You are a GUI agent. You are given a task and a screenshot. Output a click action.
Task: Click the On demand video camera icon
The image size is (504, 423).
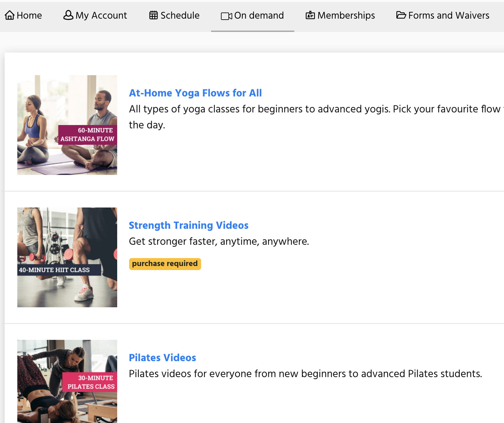(x=226, y=16)
